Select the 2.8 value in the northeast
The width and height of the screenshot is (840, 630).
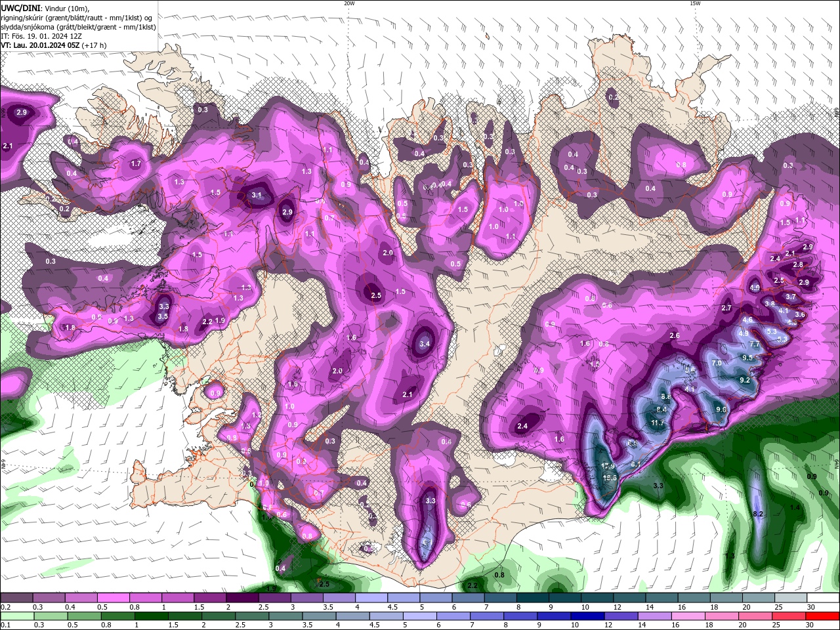click(x=798, y=264)
